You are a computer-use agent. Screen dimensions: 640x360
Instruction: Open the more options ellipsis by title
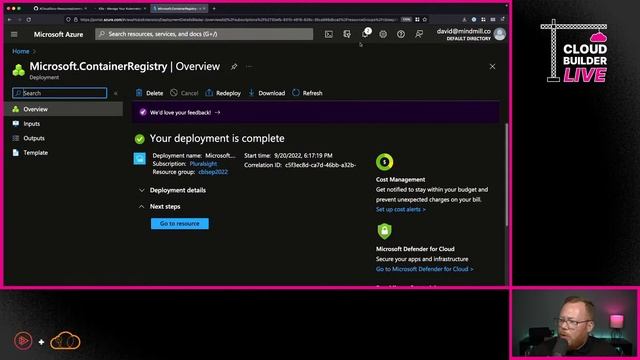[x=249, y=67]
